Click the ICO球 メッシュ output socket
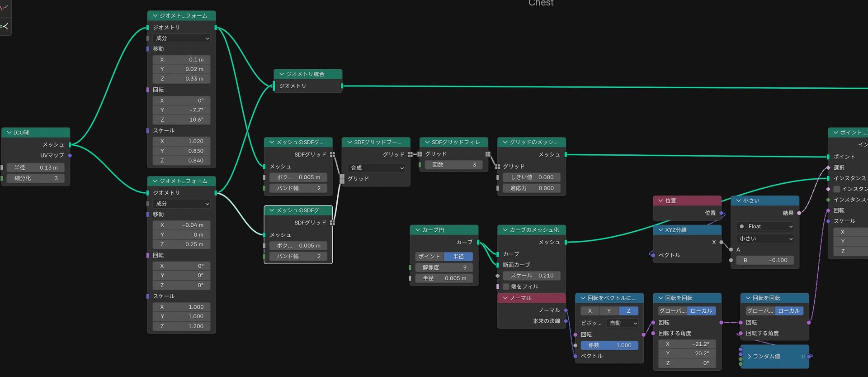The height and width of the screenshot is (377, 868). (x=70, y=145)
